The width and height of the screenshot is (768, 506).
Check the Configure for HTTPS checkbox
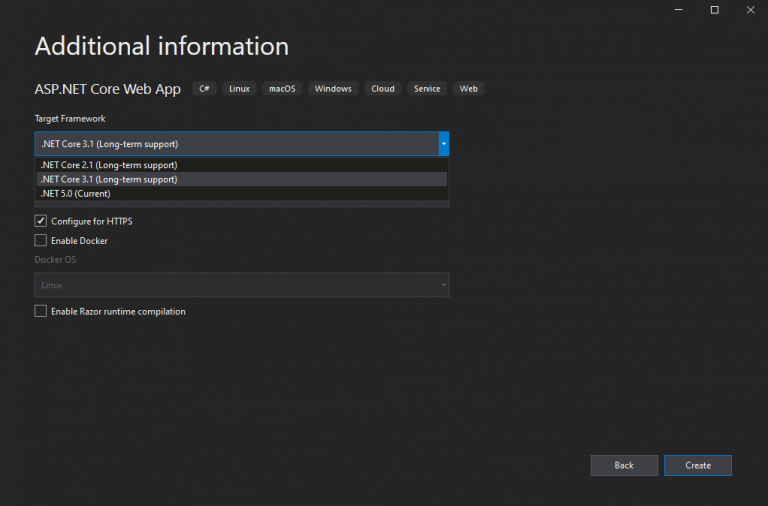41,221
